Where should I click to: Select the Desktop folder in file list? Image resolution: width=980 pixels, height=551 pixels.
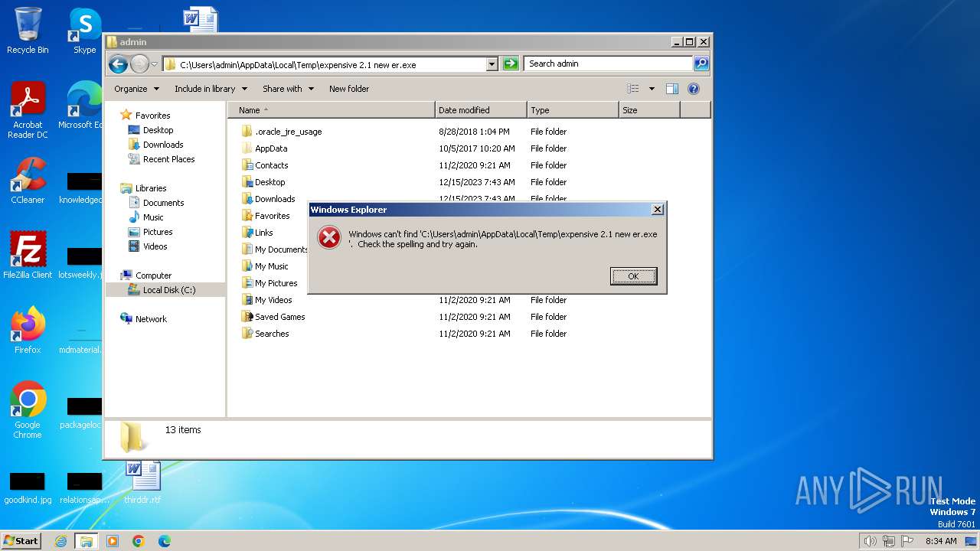263,182
